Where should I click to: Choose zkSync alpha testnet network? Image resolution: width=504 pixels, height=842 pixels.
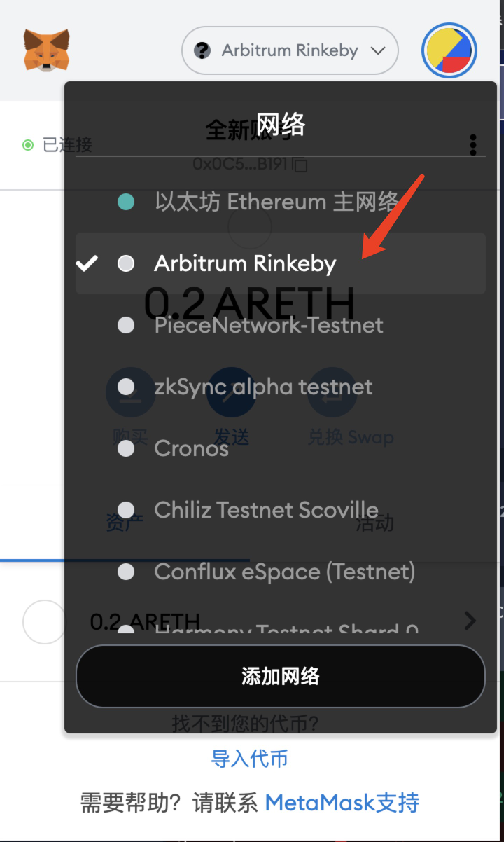(263, 387)
